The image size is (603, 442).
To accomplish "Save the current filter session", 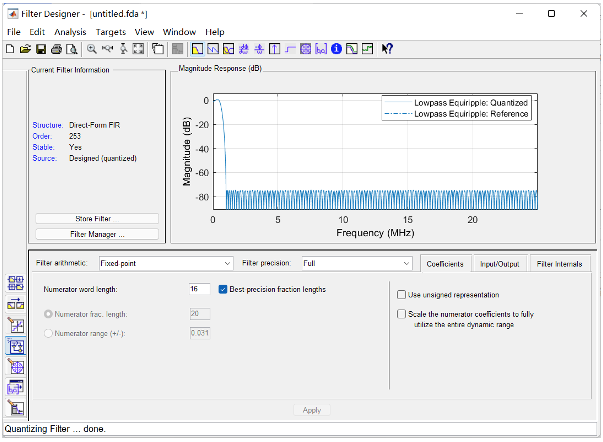I will point(41,48).
